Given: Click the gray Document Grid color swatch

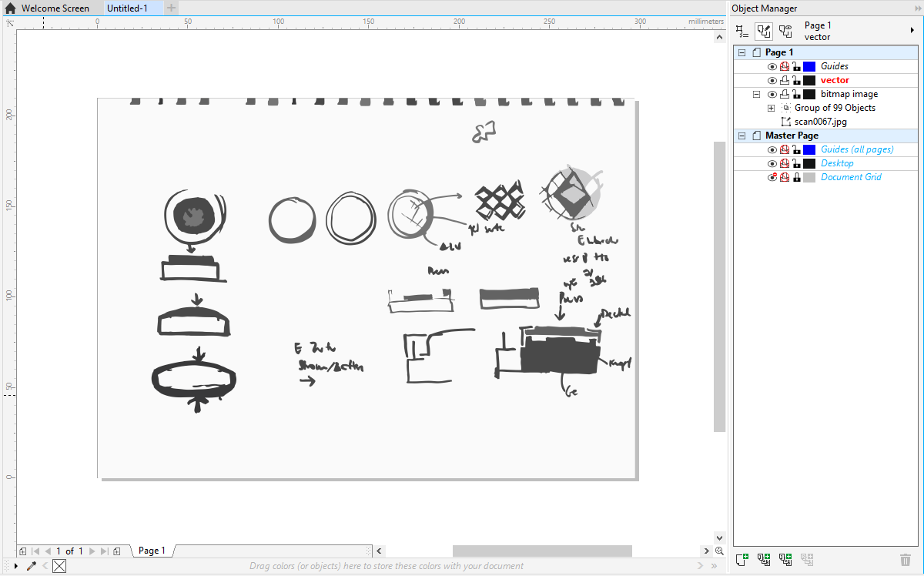Looking at the screenshot, I should [x=809, y=177].
